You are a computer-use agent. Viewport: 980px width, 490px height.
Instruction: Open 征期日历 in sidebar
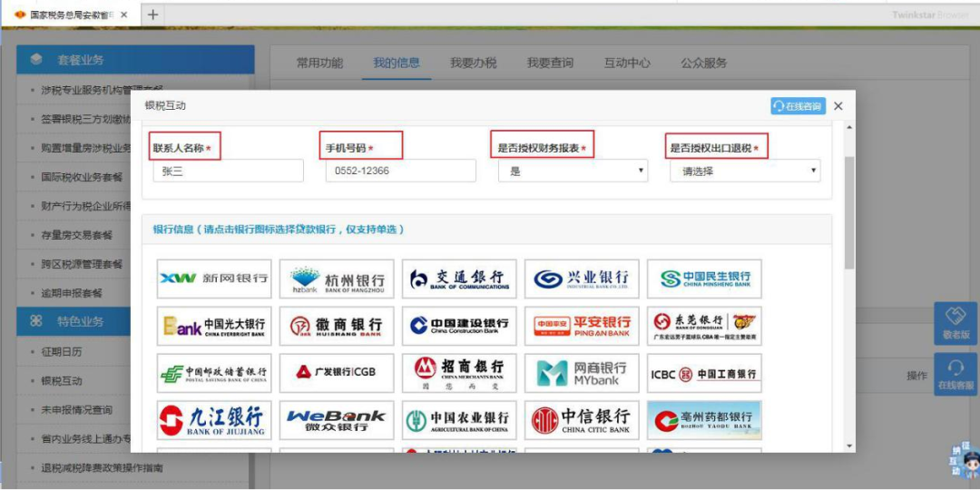click(62, 352)
